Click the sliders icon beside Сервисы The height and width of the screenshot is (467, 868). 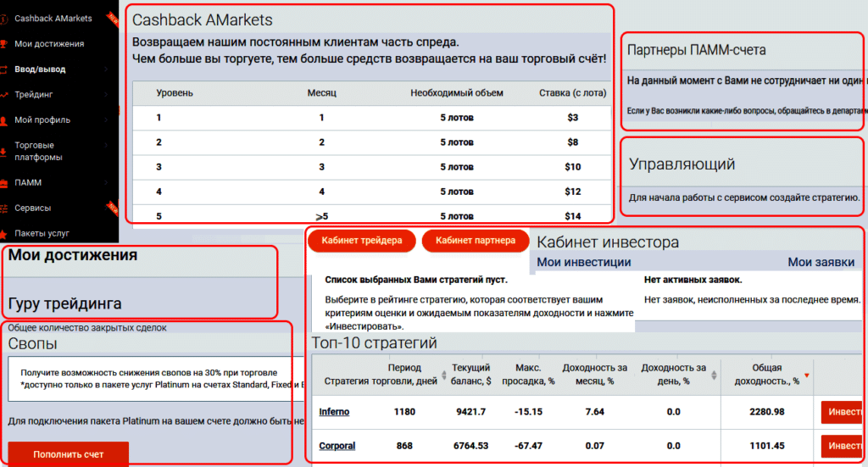point(3,208)
